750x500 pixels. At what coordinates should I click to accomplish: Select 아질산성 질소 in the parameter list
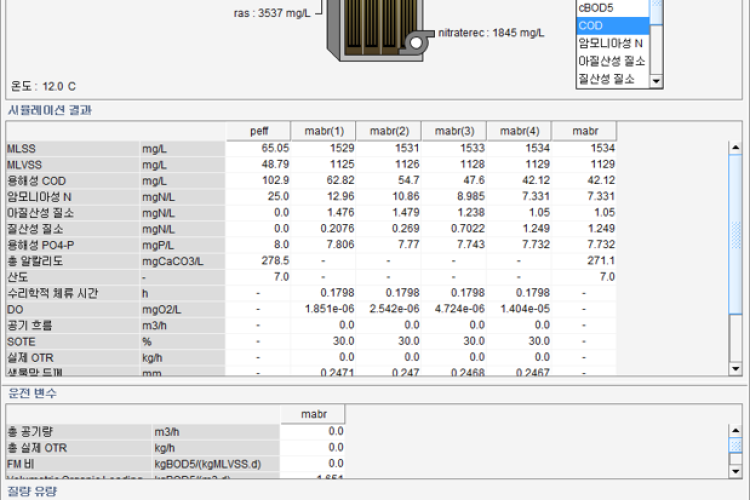(613, 61)
